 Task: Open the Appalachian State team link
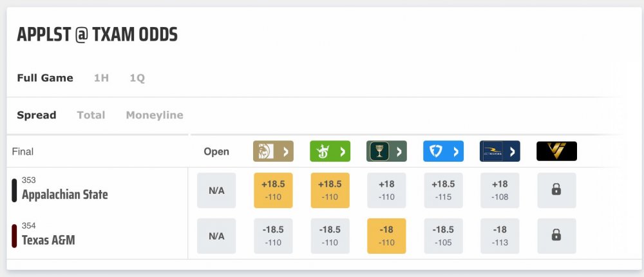coord(64,195)
